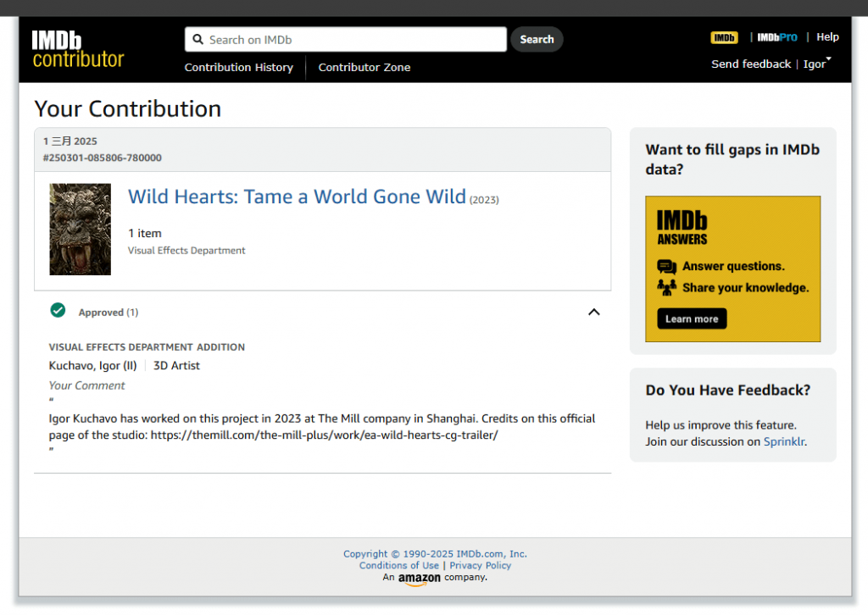Click the date 1 三月 2025
The image size is (868, 615).
[x=70, y=141]
